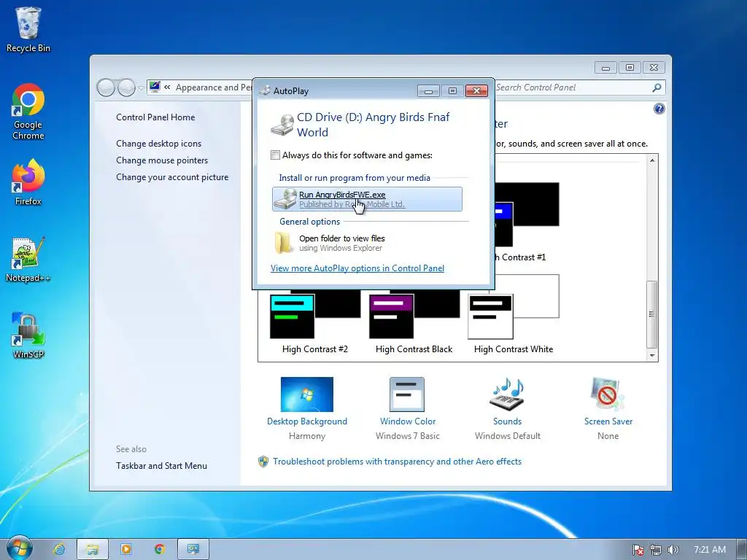The image size is (747, 560).
Task: Maximize the AutoPlay dialog
Action: pyautogui.click(x=452, y=90)
